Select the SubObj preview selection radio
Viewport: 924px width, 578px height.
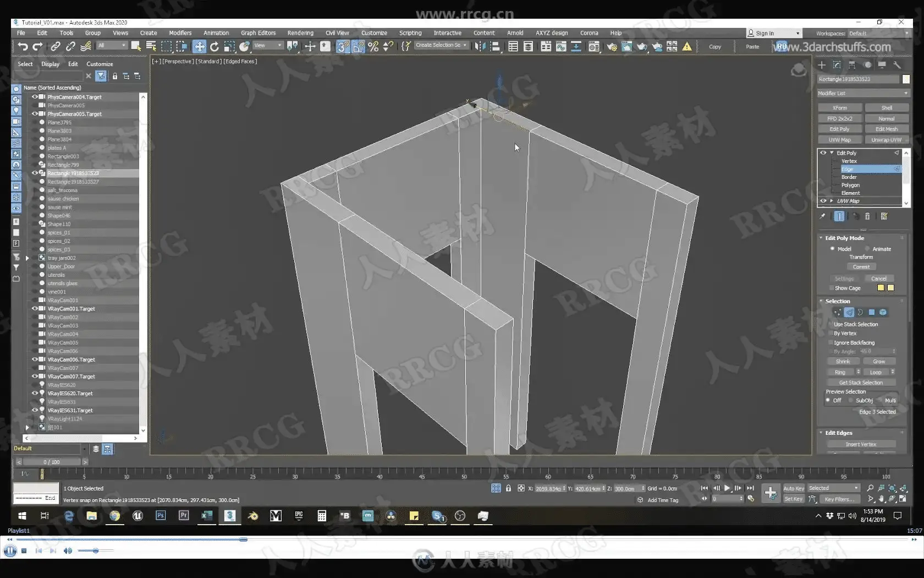[x=850, y=400]
